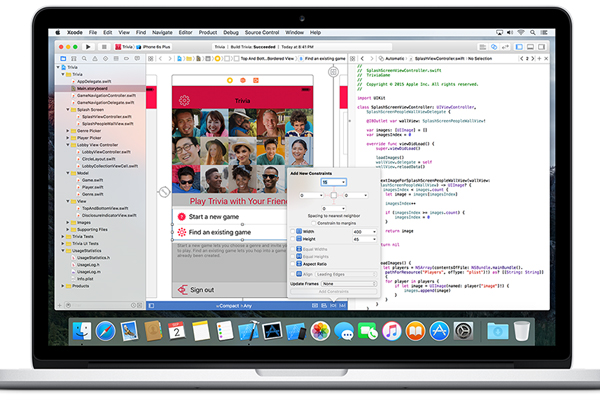Open the Find navigator magnifier icon
600x400 pixels.
84,59
